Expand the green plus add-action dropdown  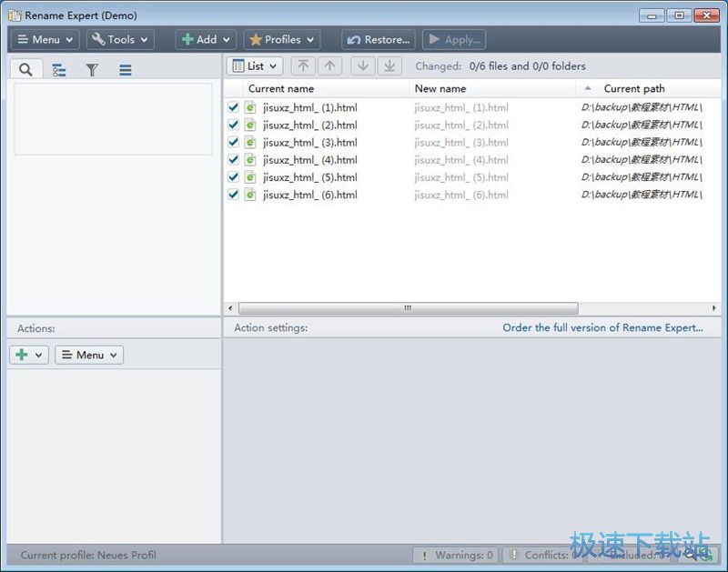coord(29,355)
